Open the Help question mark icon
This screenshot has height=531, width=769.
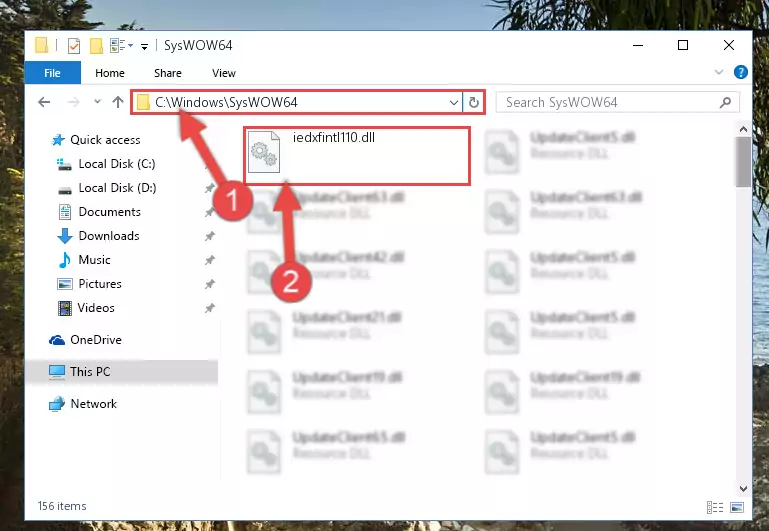(741, 73)
